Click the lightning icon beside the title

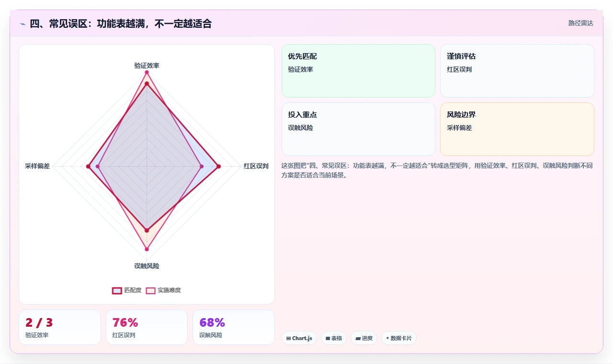point(23,24)
